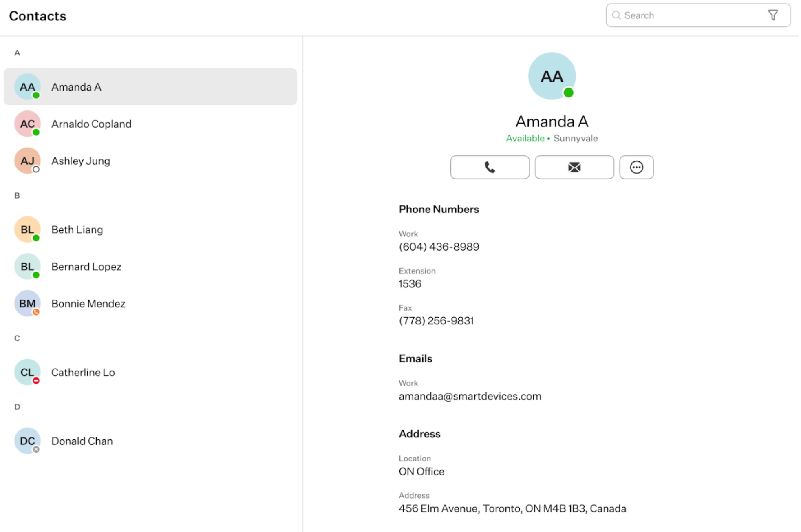The width and height of the screenshot is (801, 532).
Task: Click the Address section heading
Action: coord(419,434)
